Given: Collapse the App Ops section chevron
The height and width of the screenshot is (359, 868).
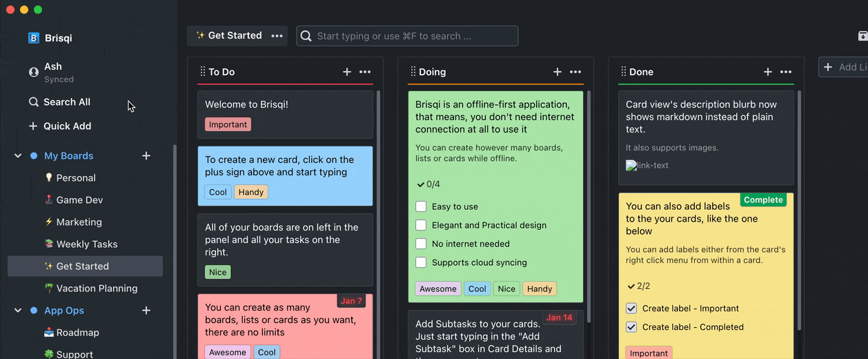Looking at the screenshot, I should click(x=18, y=311).
